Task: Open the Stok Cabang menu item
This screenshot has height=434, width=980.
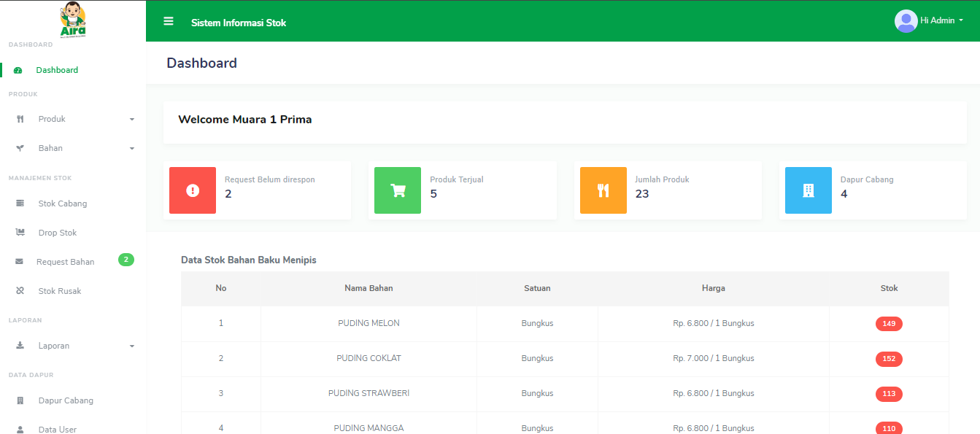Action: pyautogui.click(x=62, y=204)
